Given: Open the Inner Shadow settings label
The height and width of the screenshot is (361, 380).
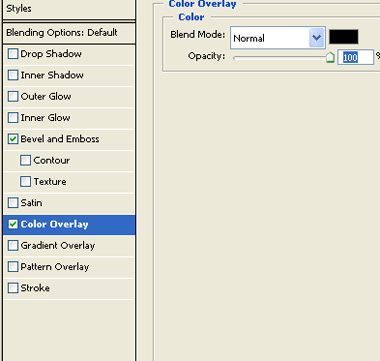Looking at the screenshot, I should pyautogui.click(x=52, y=75).
